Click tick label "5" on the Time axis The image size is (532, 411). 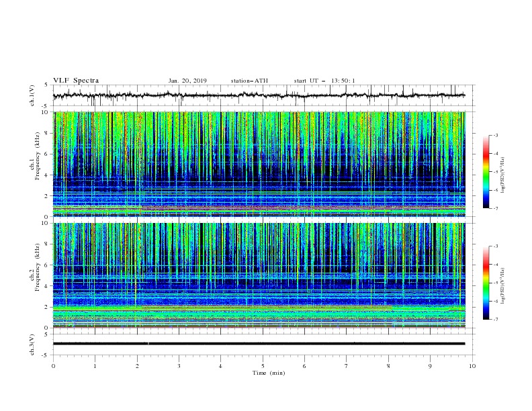(x=263, y=366)
